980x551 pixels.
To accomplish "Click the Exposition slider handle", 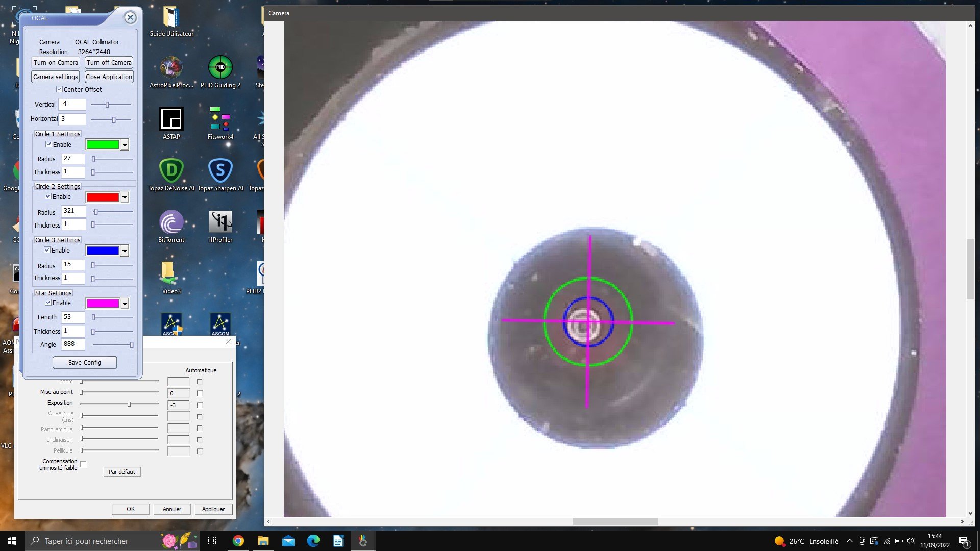I will click(130, 404).
